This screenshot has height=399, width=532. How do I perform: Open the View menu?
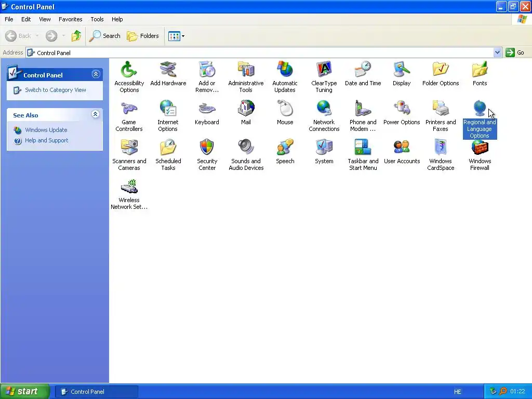point(45,19)
